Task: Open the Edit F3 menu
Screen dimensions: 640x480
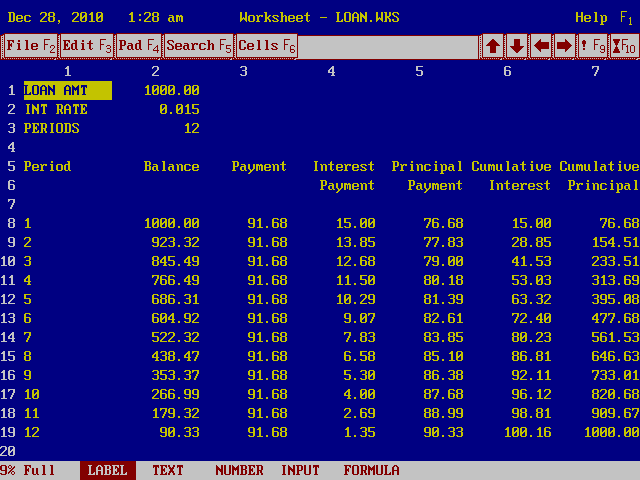Action: click(x=87, y=46)
